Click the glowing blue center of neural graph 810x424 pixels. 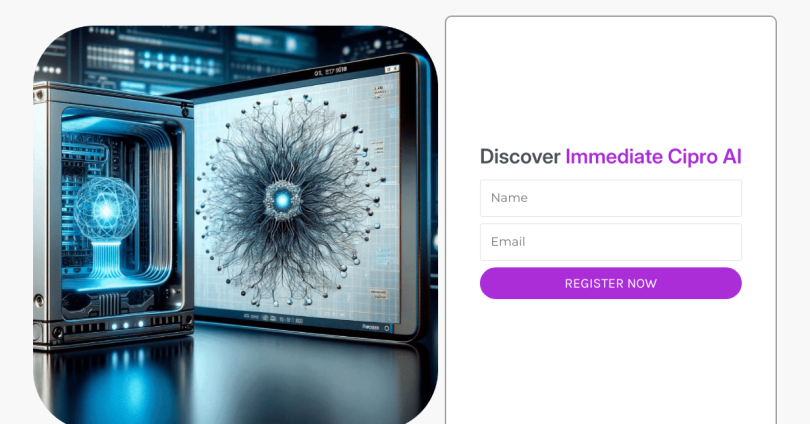point(282,199)
